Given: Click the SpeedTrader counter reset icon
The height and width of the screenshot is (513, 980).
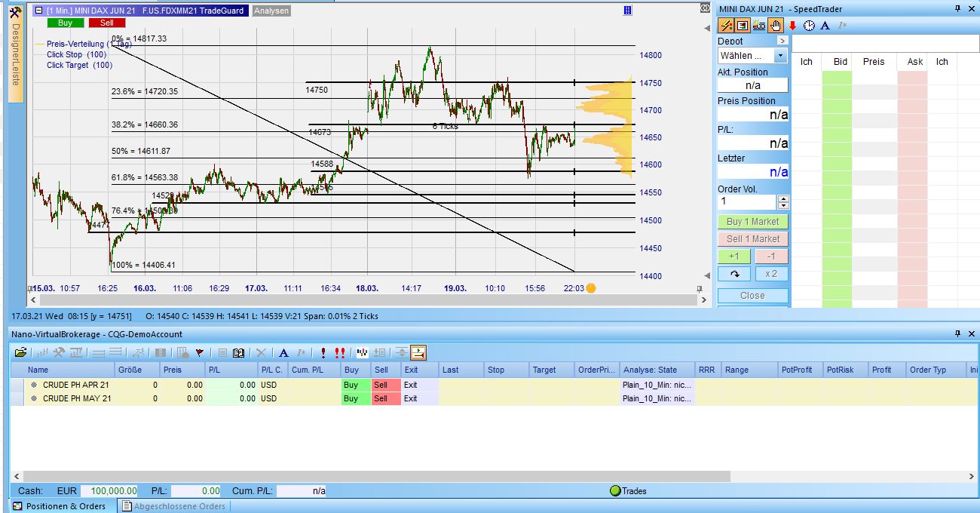Looking at the screenshot, I should pos(759,25).
